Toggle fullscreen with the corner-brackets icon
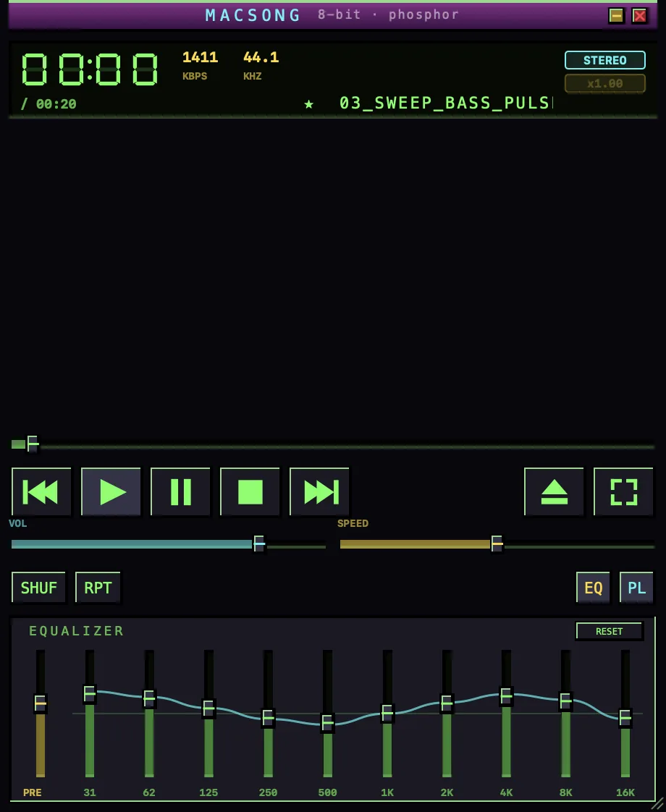666x812 pixels. pyautogui.click(x=623, y=491)
